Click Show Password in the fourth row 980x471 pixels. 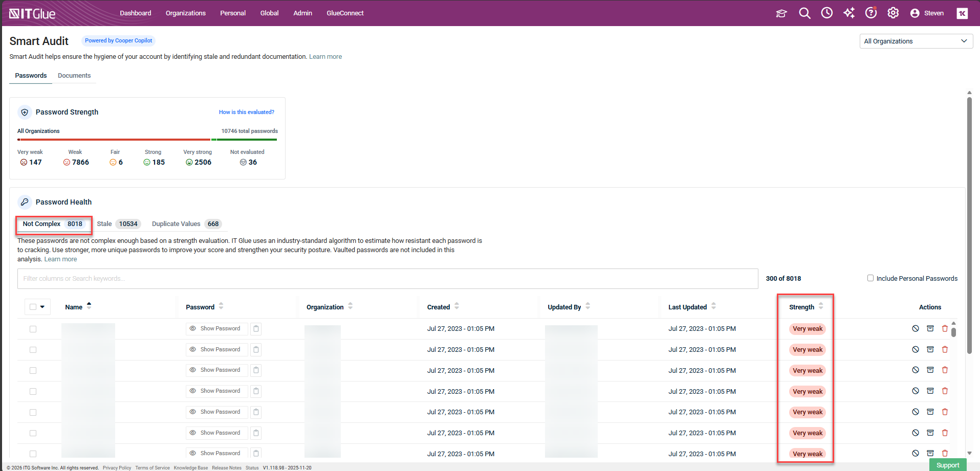216,391
